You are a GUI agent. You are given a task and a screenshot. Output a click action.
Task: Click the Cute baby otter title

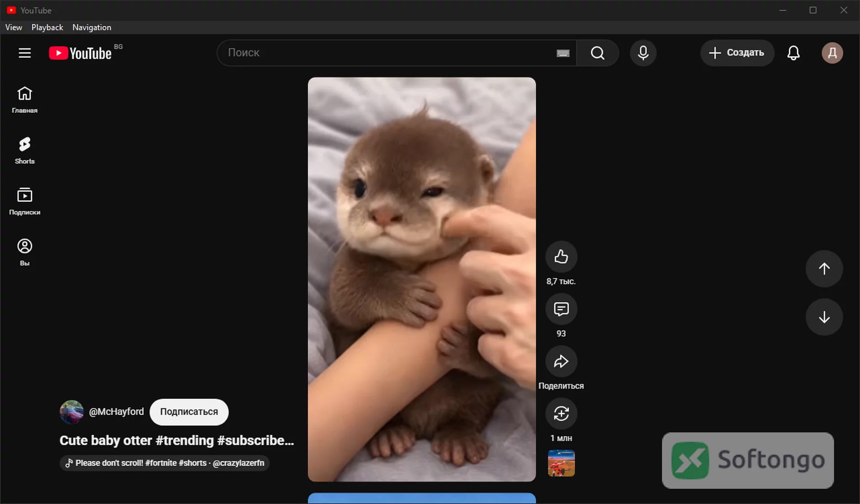(x=176, y=440)
